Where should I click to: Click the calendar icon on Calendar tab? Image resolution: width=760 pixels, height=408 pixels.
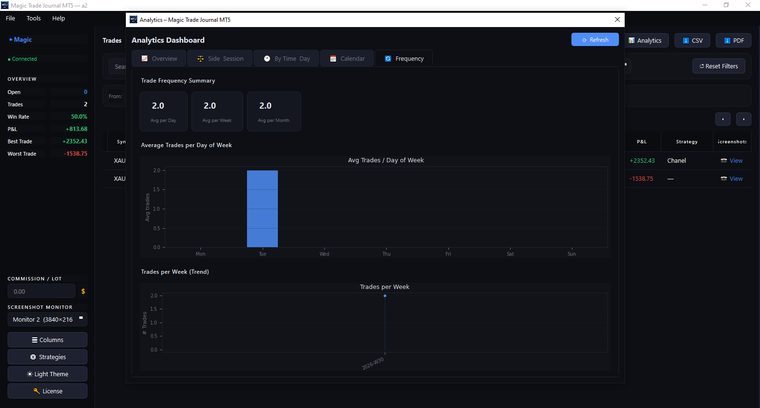click(333, 59)
